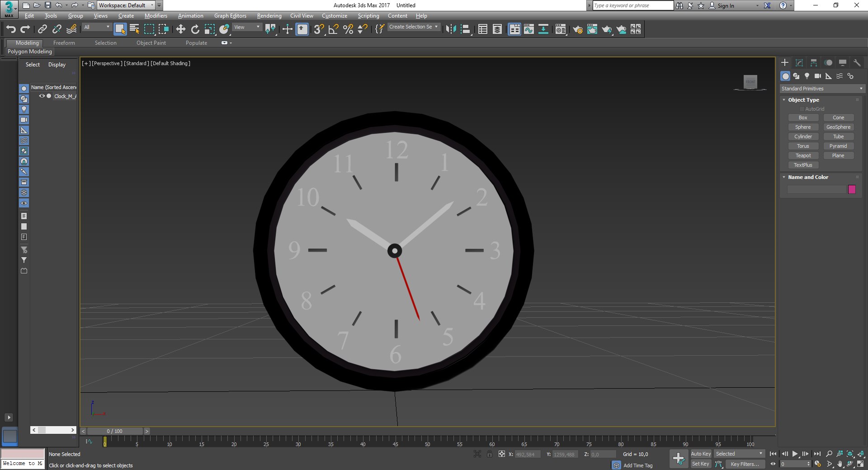The width and height of the screenshot is (868, 470).
Task: Open Select by Name list icon
Action: coord(134,29)
